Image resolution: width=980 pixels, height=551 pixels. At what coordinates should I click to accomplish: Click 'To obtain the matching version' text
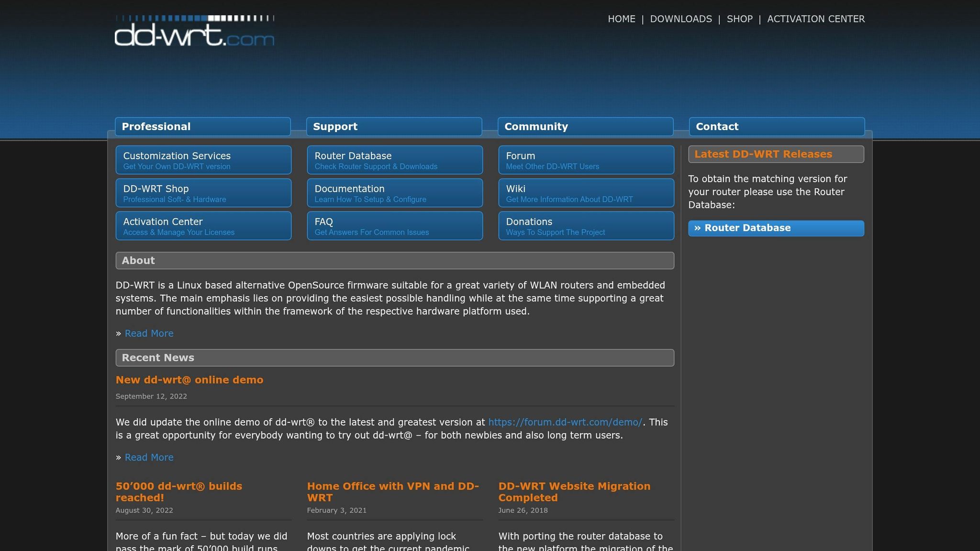(x=768, y=192)
